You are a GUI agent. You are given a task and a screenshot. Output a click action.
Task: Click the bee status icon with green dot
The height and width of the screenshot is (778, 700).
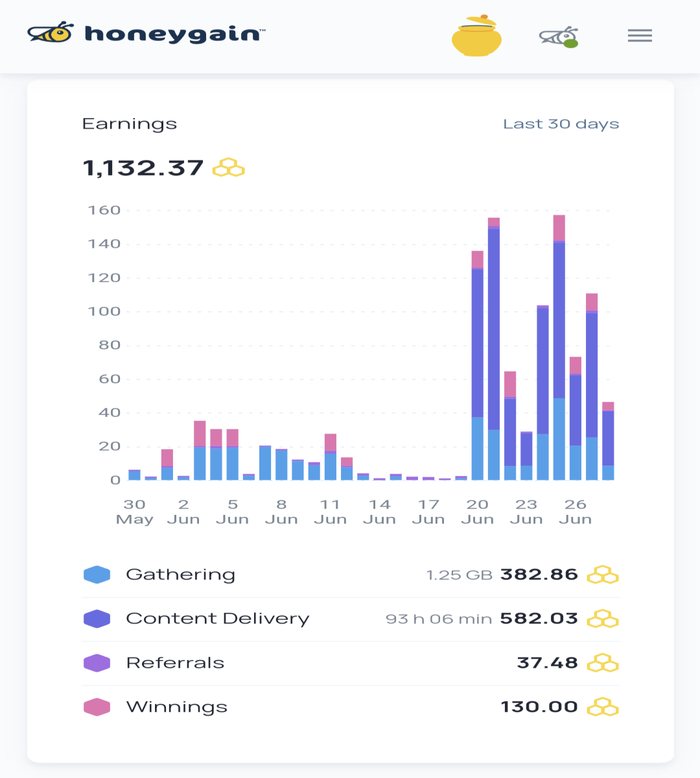click(x=559, y=37)
